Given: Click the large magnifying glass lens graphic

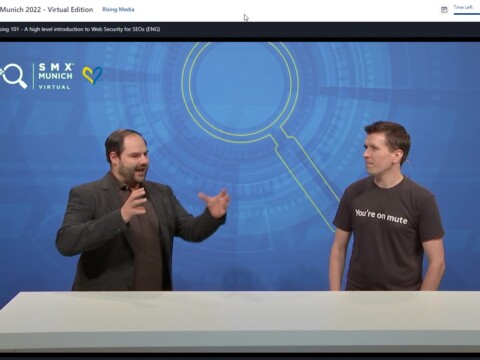Looking at the screenshot, I should (240, 87).
